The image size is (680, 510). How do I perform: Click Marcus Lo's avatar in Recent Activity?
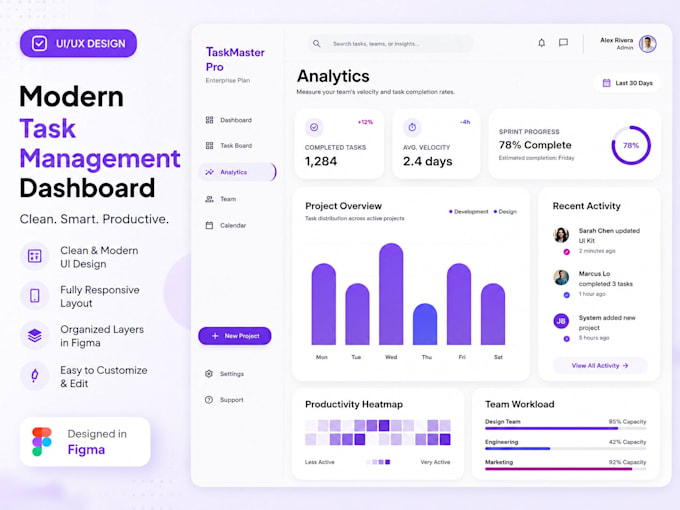561,277
